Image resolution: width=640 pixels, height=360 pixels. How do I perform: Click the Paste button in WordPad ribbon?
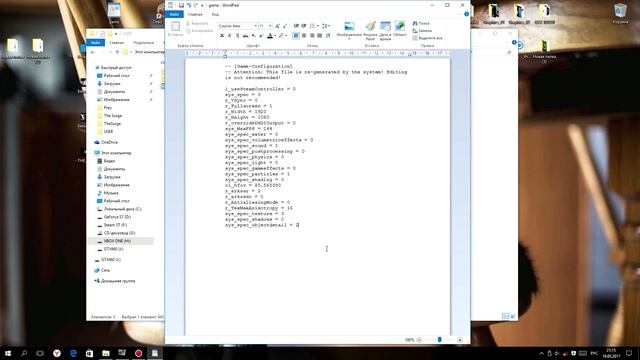[176, 29]
